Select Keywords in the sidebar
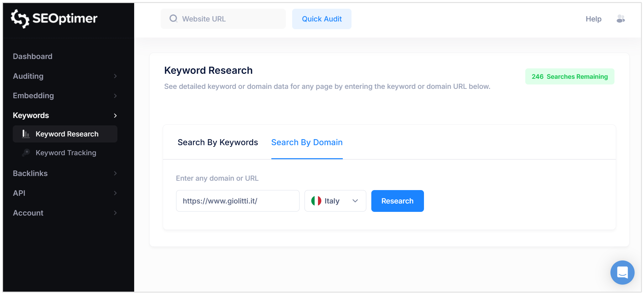The height and width of the screenshot is (295, 644). click(x=65, y=115)
